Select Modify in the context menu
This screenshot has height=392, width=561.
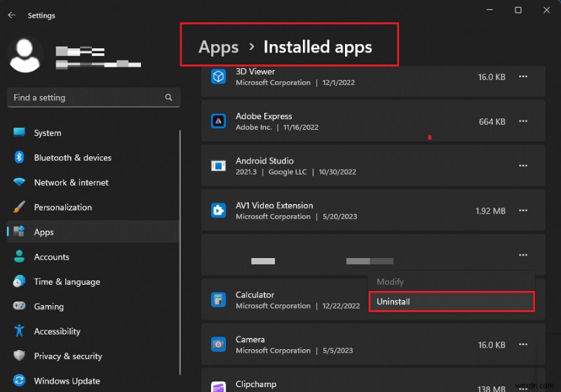[x=452, y=282]
